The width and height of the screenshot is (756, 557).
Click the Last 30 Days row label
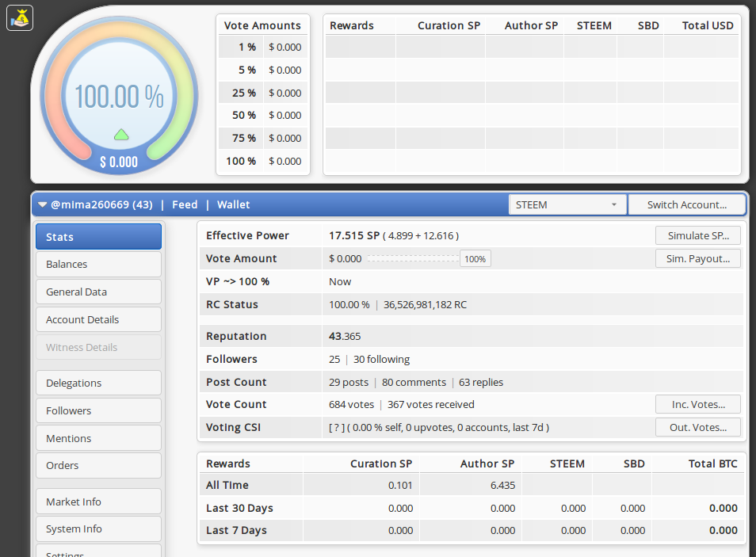239,508
